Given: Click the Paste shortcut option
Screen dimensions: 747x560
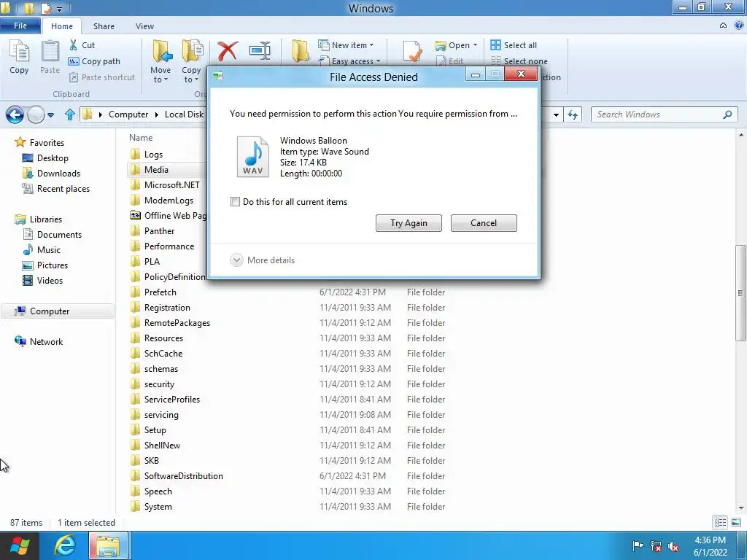Looking at the screenshot, I should pyautogui.click(x=102, y=77).
